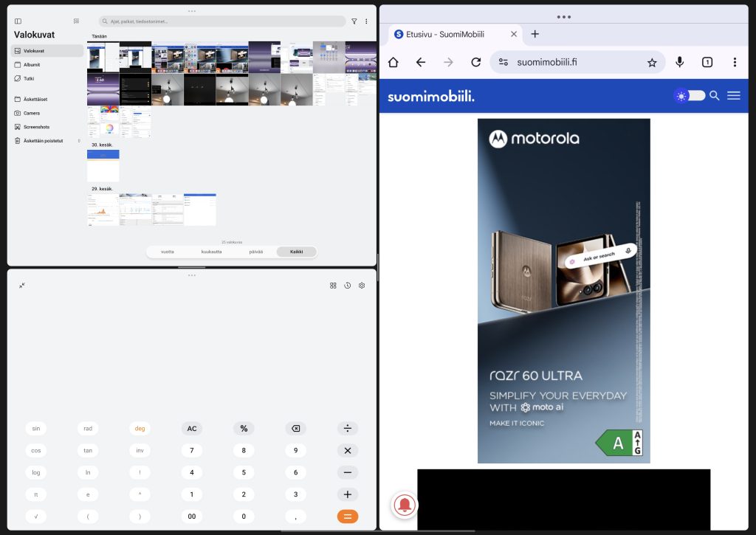Open the calculator settings gear
This screenshot has width=756, height=535.
362,286
